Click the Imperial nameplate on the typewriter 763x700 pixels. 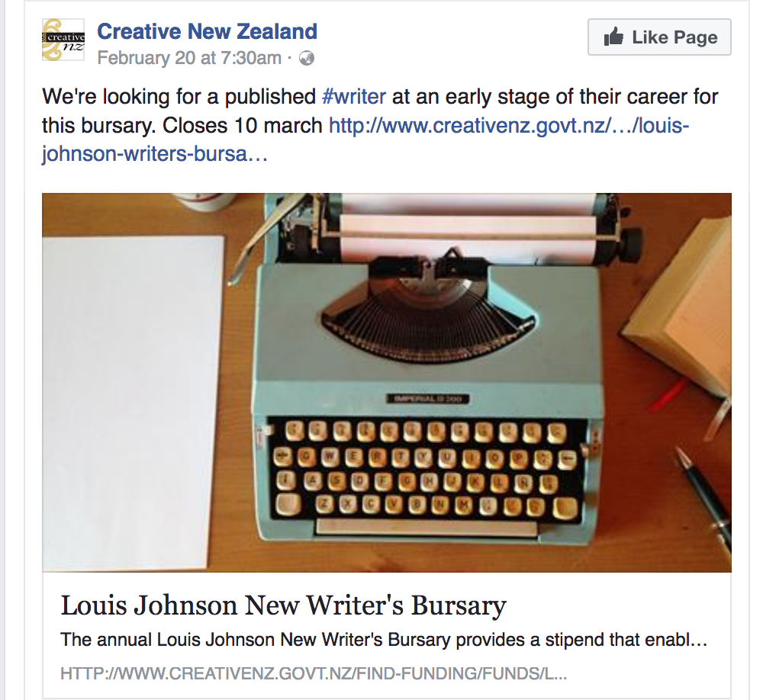click(x=427, y=398)
